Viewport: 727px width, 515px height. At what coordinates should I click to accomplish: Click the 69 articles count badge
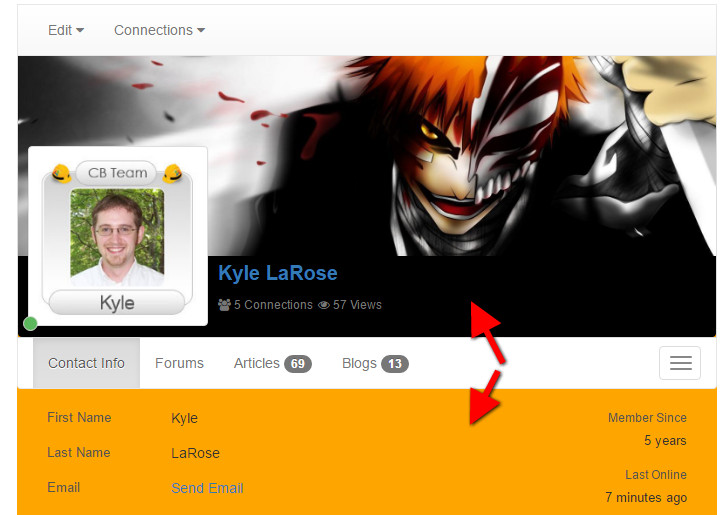click(x=298, y=364)
